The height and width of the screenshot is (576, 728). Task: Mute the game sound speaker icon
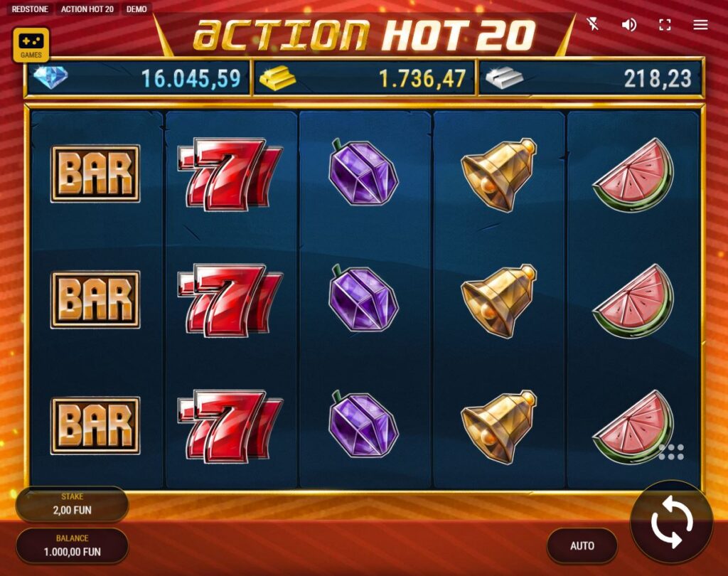[629, 25]
